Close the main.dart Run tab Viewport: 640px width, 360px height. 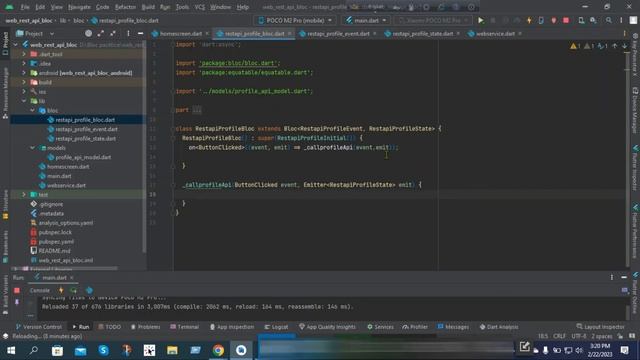[72, 278]
